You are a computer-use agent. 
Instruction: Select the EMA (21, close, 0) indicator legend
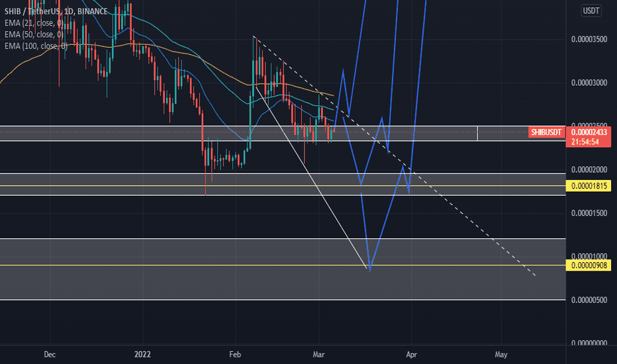34,23
